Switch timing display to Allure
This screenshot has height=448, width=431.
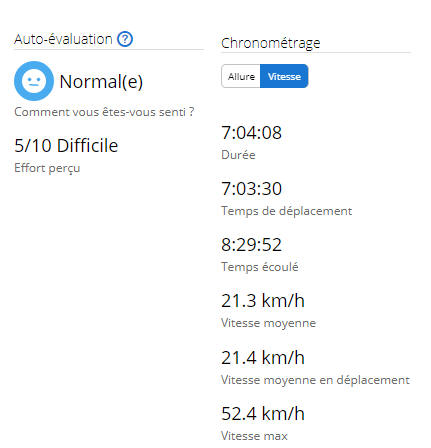pos(241,76)
